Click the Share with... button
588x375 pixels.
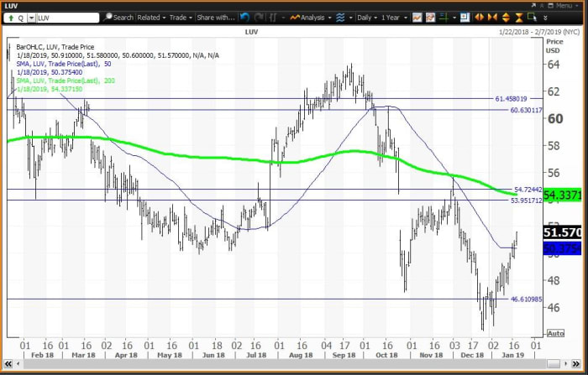(217, 17)
